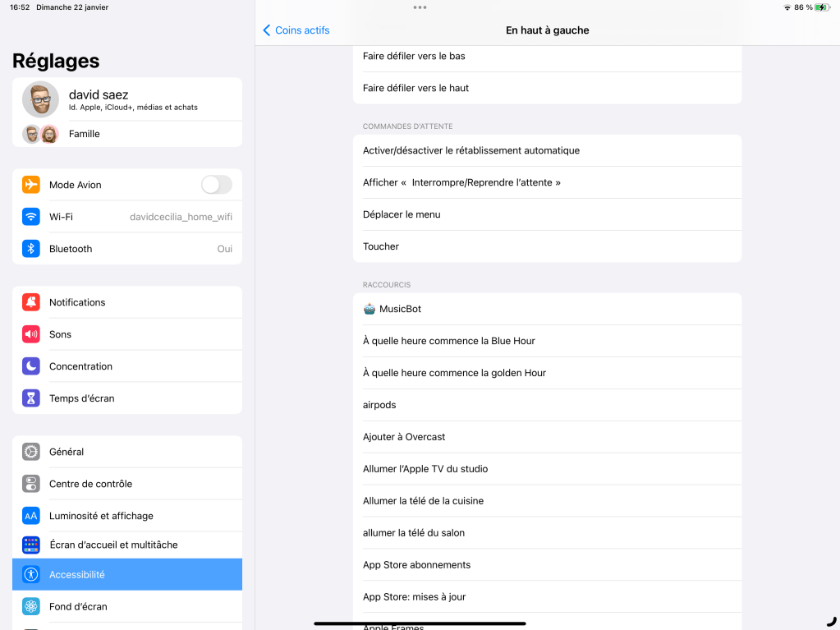Select Toucher under Commandes d'attente
This screenshot has height=630, width=840.
[x=547, y=246]
